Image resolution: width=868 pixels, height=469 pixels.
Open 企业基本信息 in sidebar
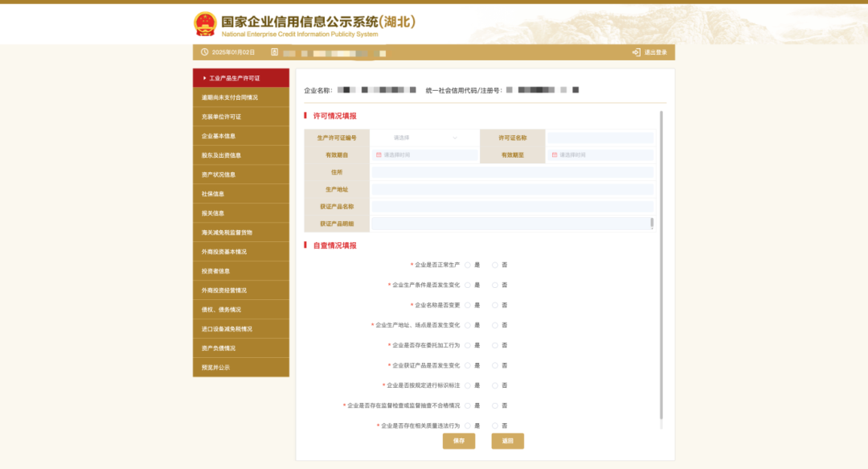[241, 137]
